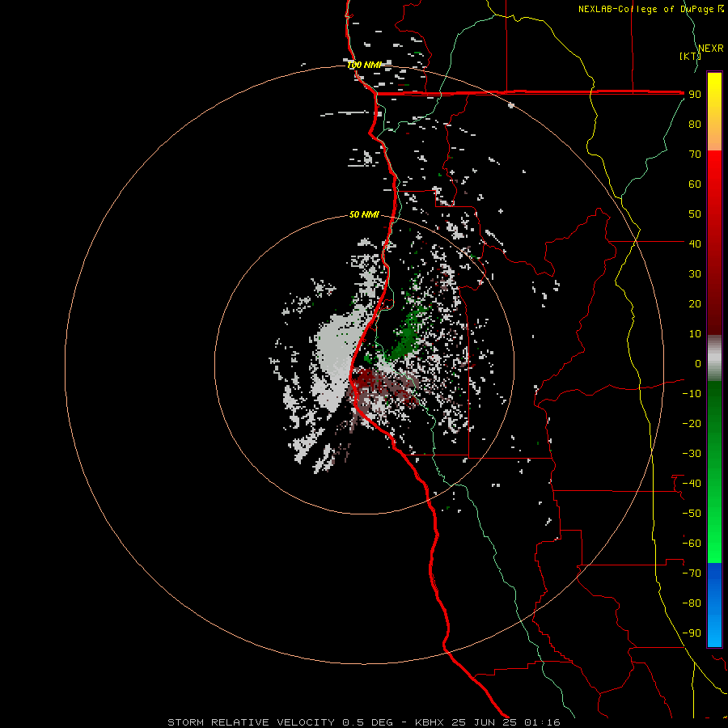Image resolution: width=728 pixels, height=728 pixels.
Task: Click the 50 NMI range ring label
Action: (364, 214)
